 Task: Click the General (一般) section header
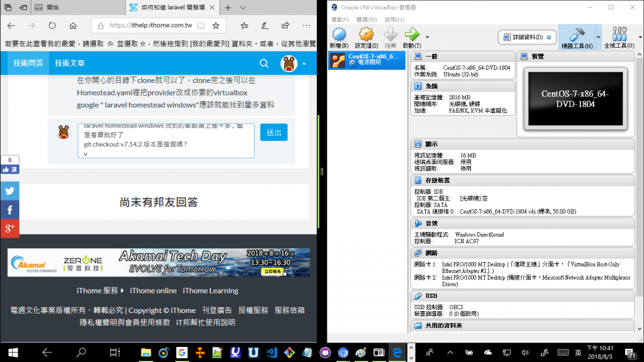tap(463, 56)
